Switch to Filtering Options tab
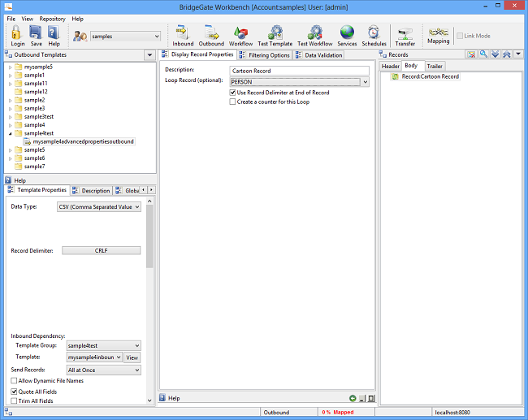 pyautogui.click(x=265, y=55)
